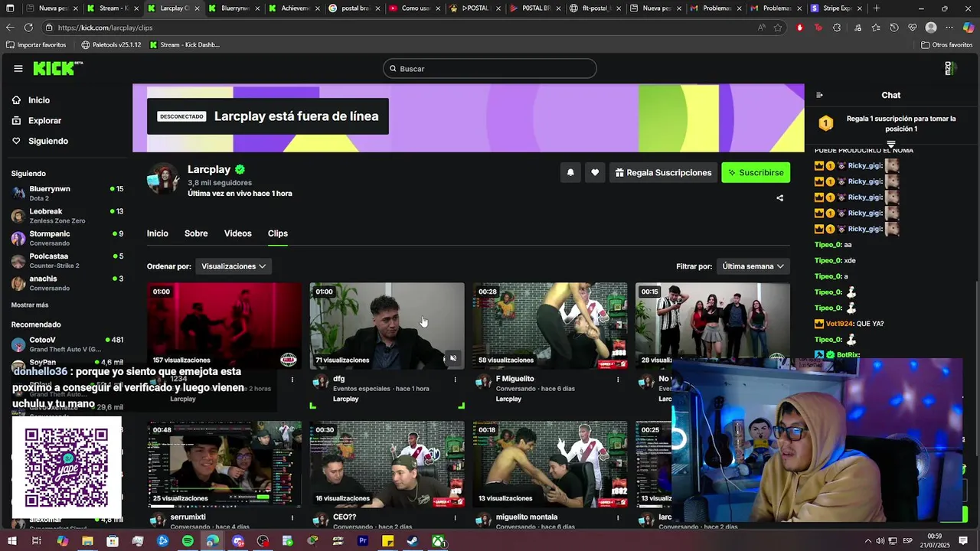Open Edge Copilot icon
Viewport: 980px width, 551px height.
coord(969,28)
